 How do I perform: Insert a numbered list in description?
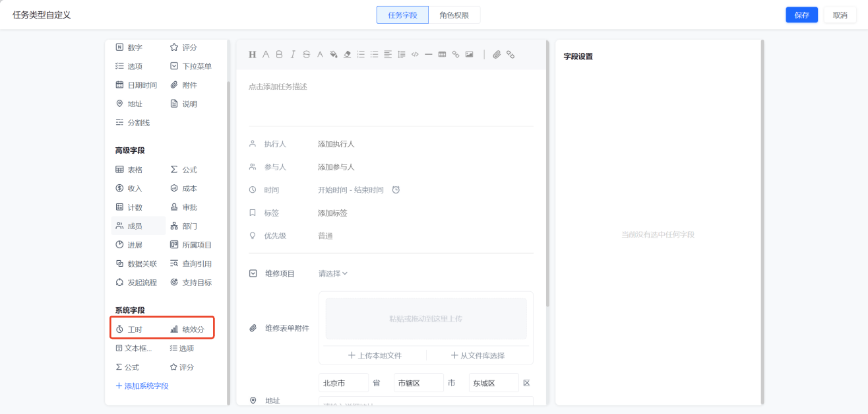click(x=361, y=55)
